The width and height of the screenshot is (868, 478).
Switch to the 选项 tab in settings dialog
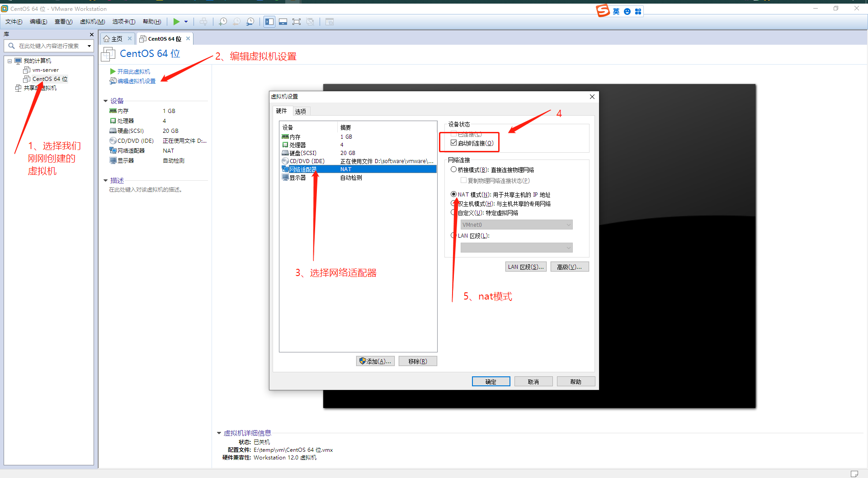(300, 111)
